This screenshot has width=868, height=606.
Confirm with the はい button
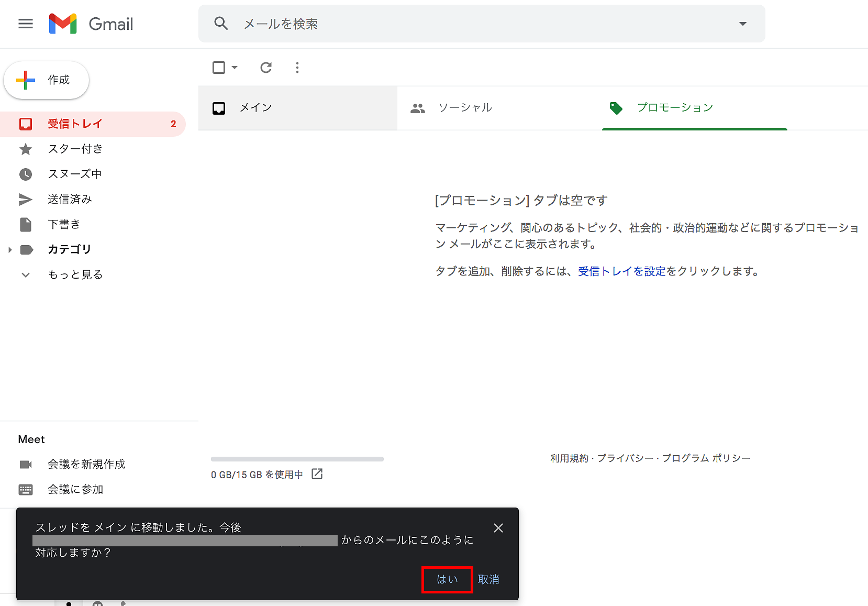[x=447, y=579]
